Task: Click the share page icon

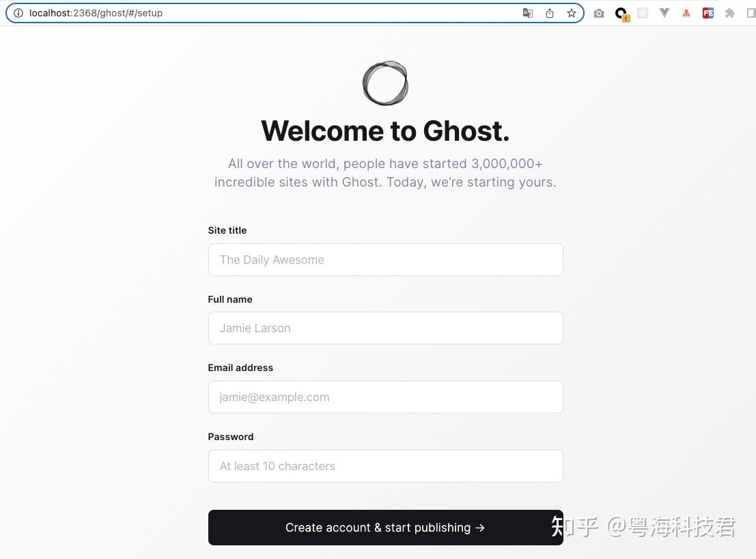Action: point(550,13)
